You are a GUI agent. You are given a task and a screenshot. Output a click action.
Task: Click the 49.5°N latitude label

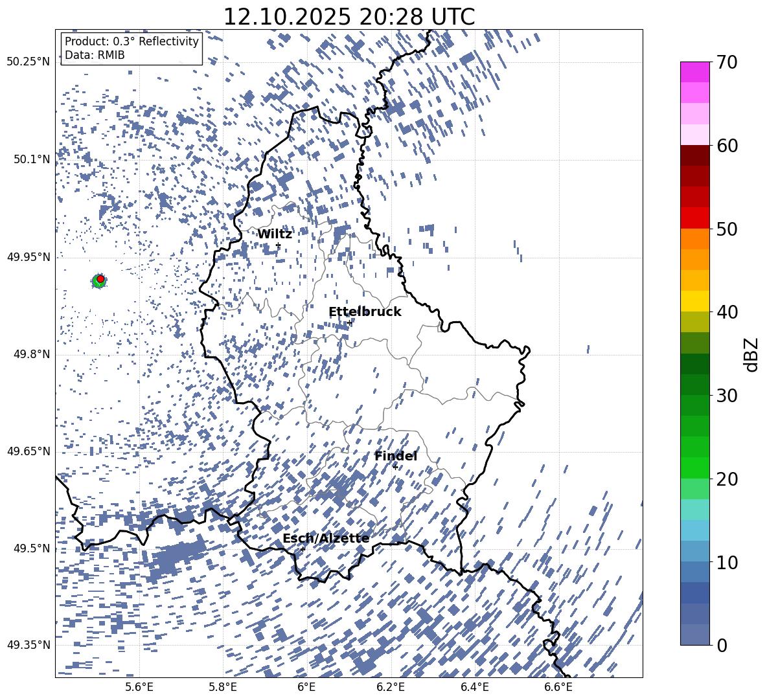pyautogui.click(x=32, y=548)
